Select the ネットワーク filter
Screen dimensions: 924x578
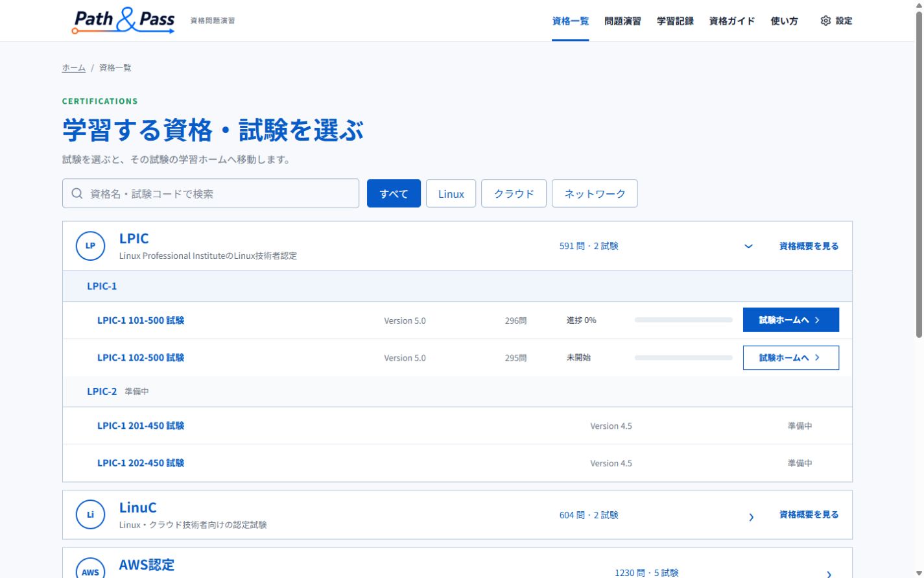pyautogui.click(x=595, y=193)
